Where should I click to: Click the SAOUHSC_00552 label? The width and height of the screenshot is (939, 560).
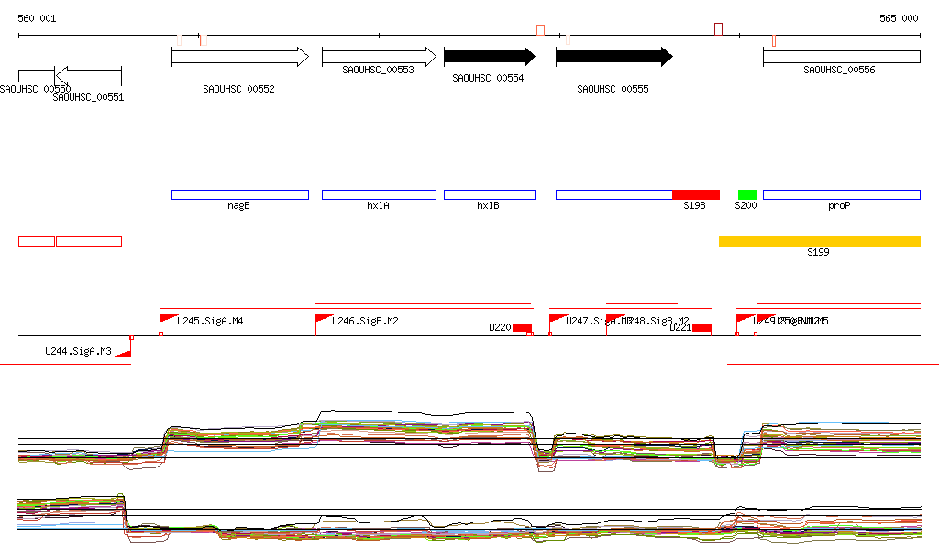[x=239, y=89]
